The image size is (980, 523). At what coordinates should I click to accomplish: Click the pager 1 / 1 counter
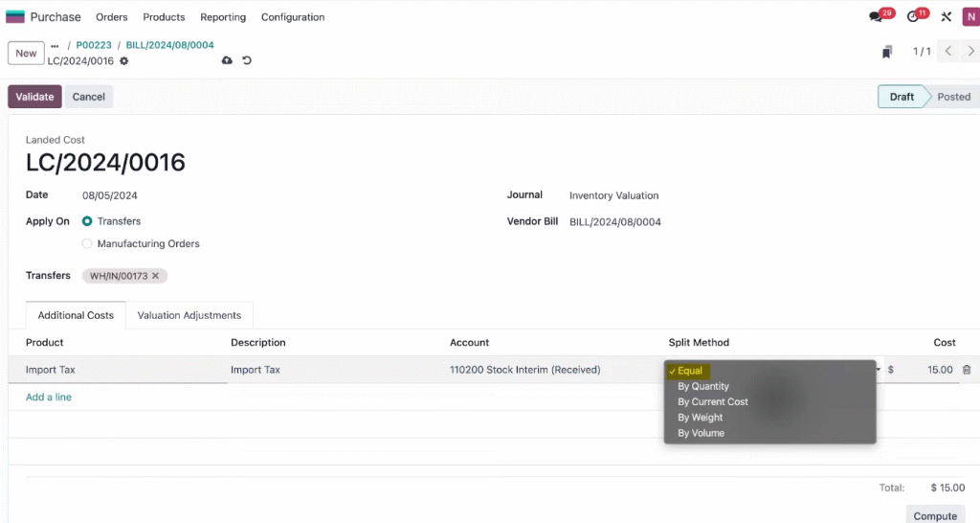click(x=922, y=52)
